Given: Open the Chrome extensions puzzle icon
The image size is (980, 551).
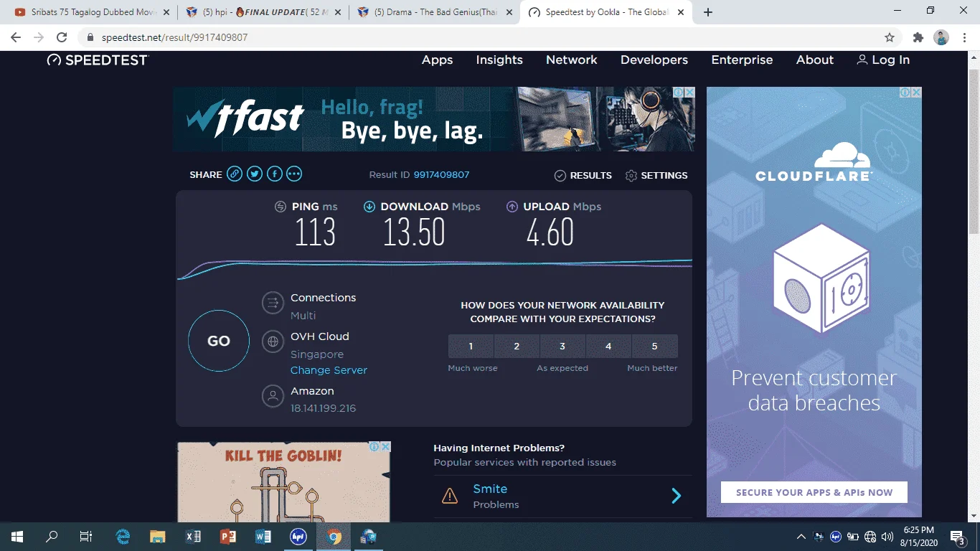Looking at the screenshot, I should (918, 37).
